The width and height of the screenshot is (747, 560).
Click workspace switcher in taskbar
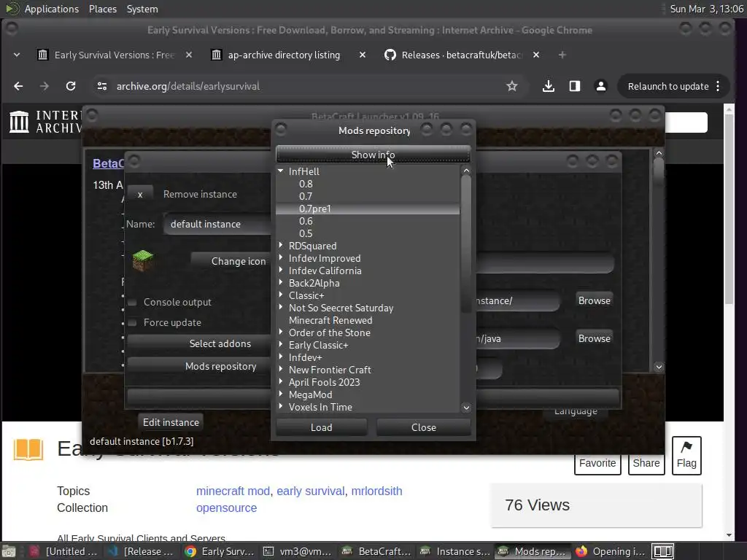(662, 551)
